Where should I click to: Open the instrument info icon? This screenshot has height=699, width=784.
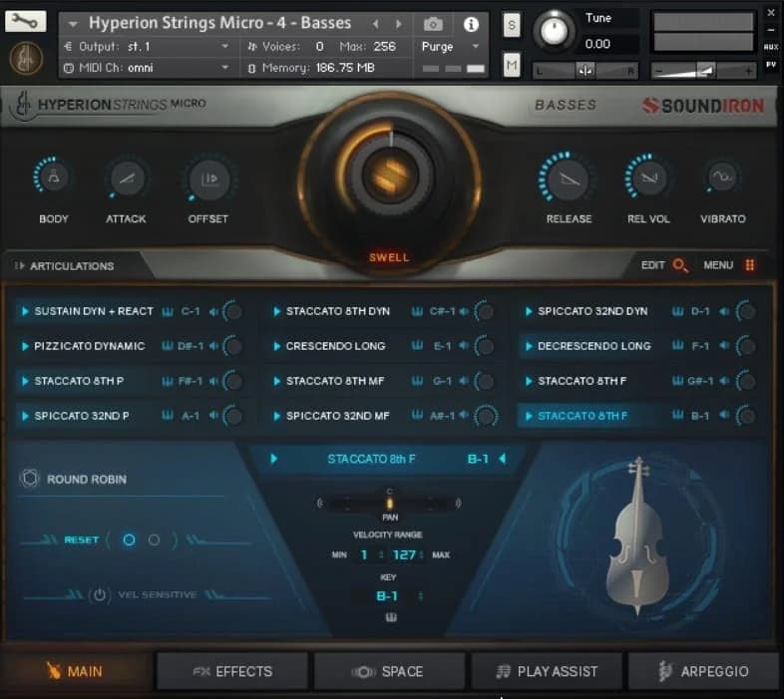pos(471,24)
